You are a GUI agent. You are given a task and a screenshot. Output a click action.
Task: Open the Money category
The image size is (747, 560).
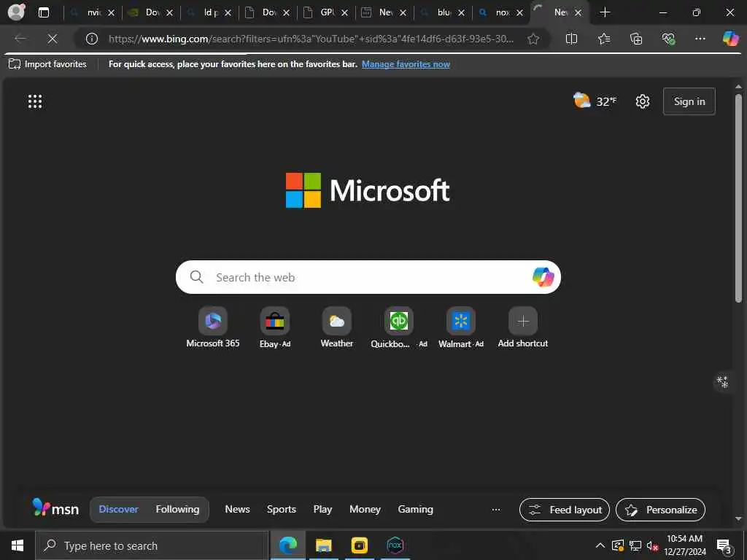point(365,509)
